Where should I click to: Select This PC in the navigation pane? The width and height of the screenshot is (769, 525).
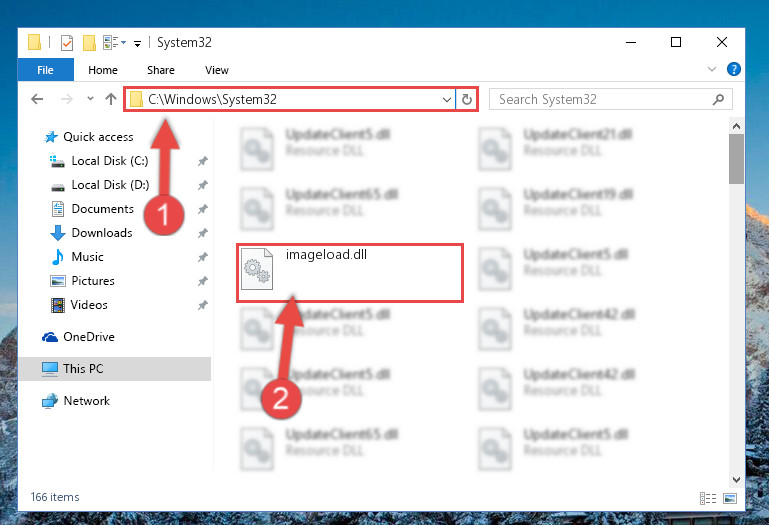point(114,368)
